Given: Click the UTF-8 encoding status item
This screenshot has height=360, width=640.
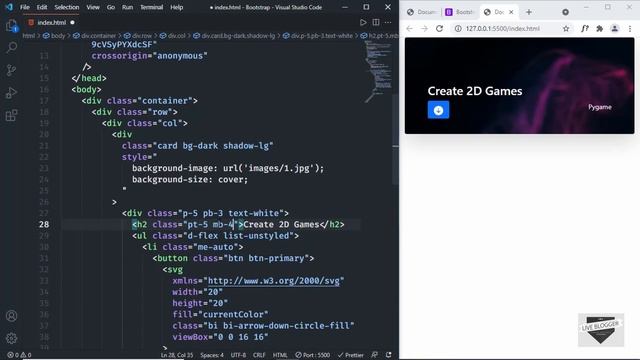Looking at the screenshot, I should [x=238, y=355].
